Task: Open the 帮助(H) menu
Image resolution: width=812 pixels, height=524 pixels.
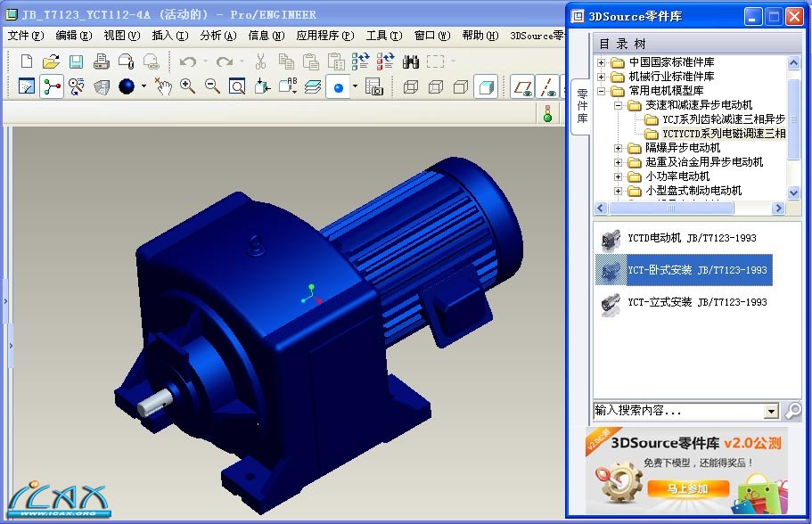Action: coord(480,36)
